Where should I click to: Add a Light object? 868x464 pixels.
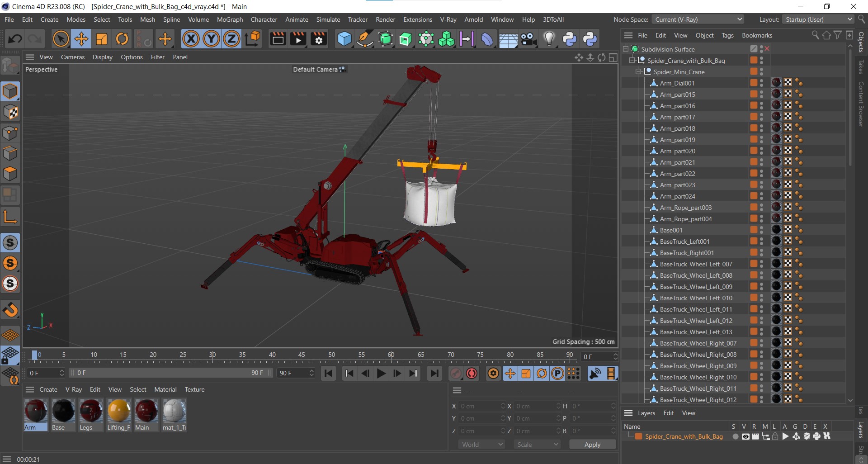(549, 39)
